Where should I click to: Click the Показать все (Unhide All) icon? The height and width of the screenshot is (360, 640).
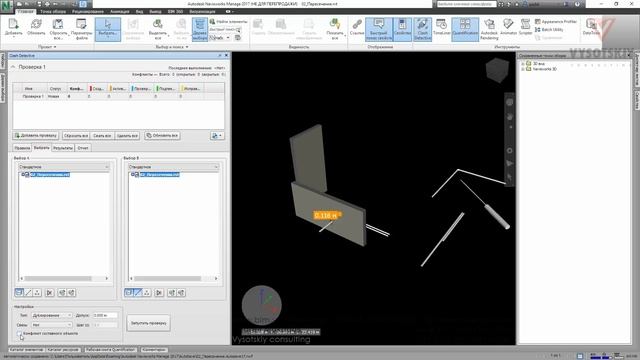[x=335, y=29]
